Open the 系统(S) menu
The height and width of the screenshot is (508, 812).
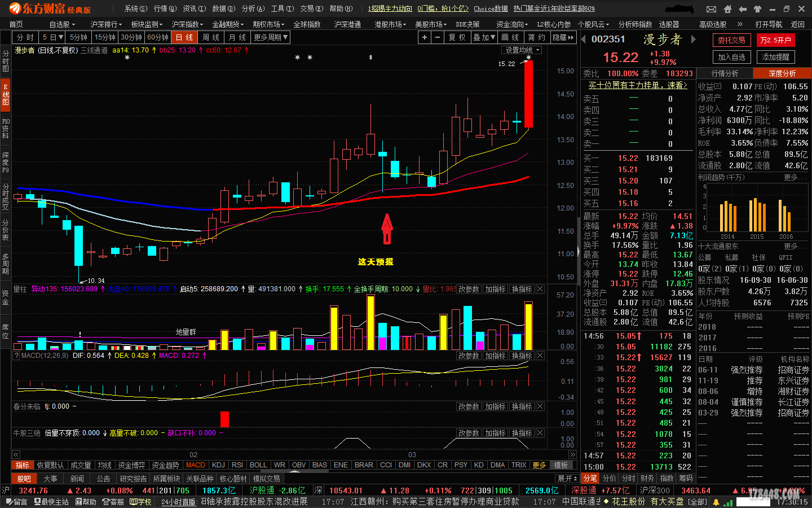click(x=135, y=9)
